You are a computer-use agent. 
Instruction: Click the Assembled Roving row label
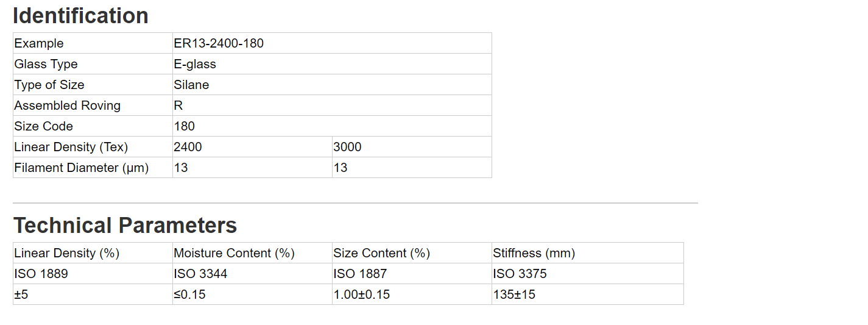click(93, 105)
